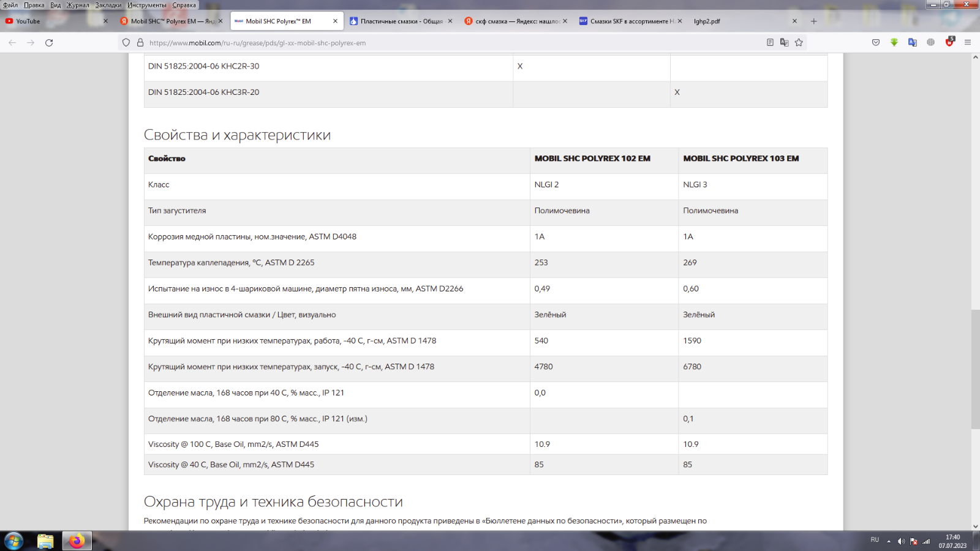Open Firefox hamburger application menu

click(968, 43)
